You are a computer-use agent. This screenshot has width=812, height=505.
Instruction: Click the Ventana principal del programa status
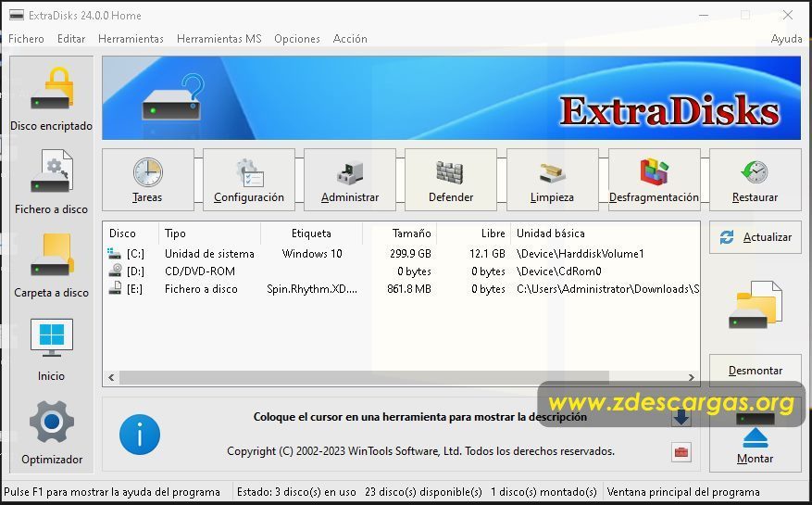click(683, 491)
